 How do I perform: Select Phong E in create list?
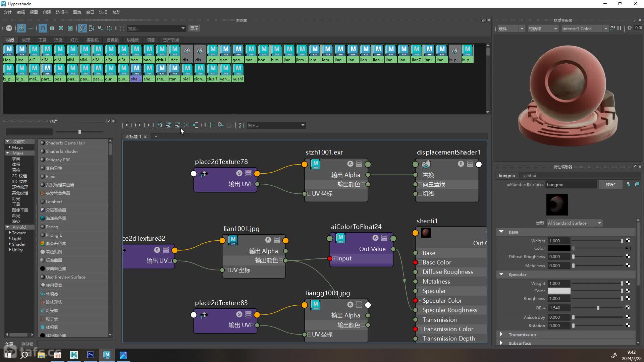point(54,235)
